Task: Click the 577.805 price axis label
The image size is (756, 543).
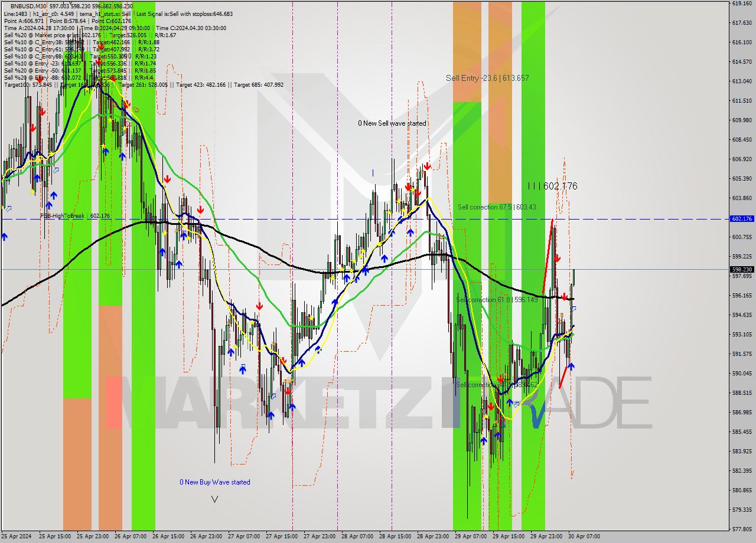Action: [742, 529]
